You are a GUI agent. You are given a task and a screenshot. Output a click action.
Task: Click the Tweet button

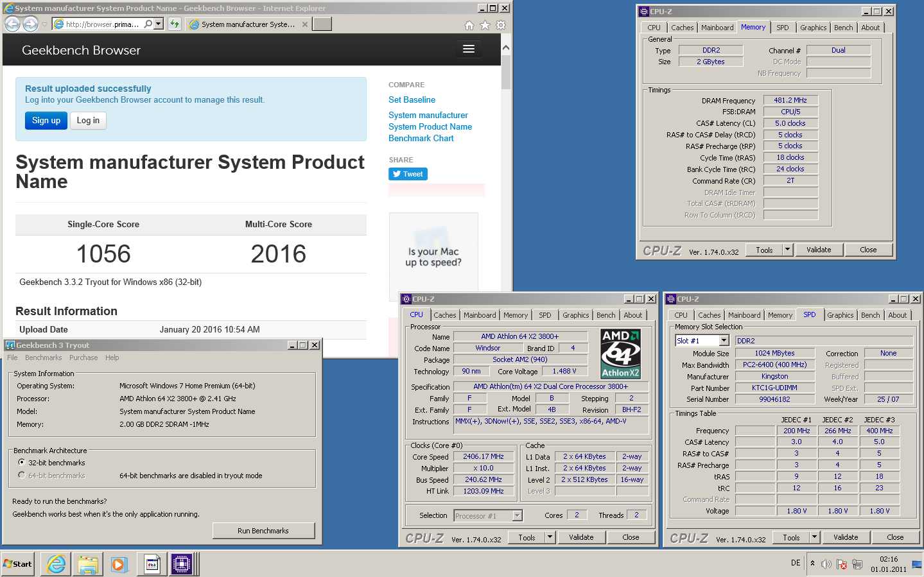pos(408,174)
